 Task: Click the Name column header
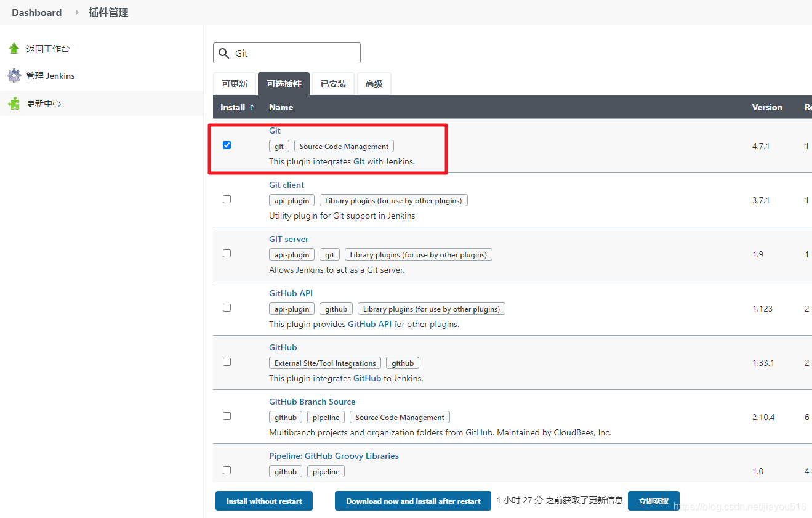coord(281,107)
